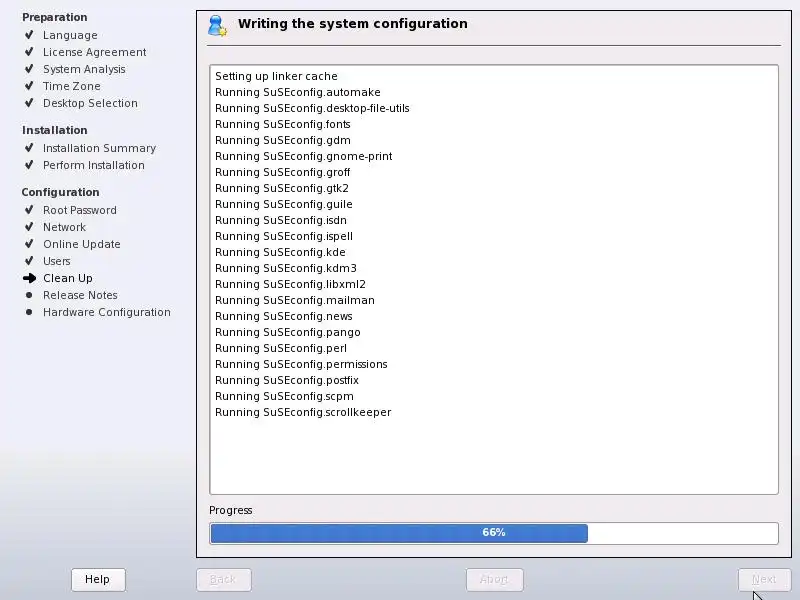Click the Running SuSEconfig.postfix line
This screenshot has width=800, height=600.
tap(287, 380)
